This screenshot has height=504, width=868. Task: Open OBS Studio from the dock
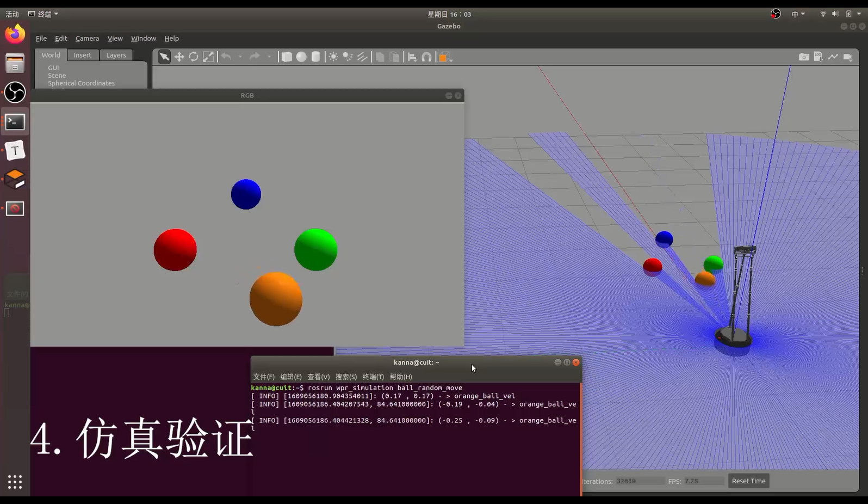click(15, 93)
